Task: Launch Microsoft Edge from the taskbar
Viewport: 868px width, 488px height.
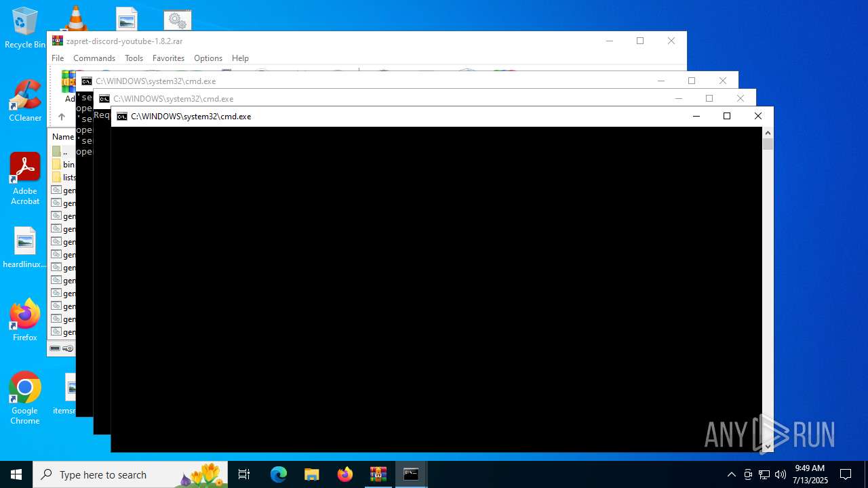Action: pos(279,474)
